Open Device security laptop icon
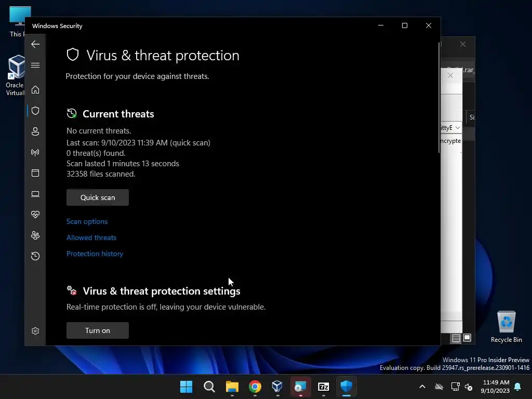 click(35, 194)
